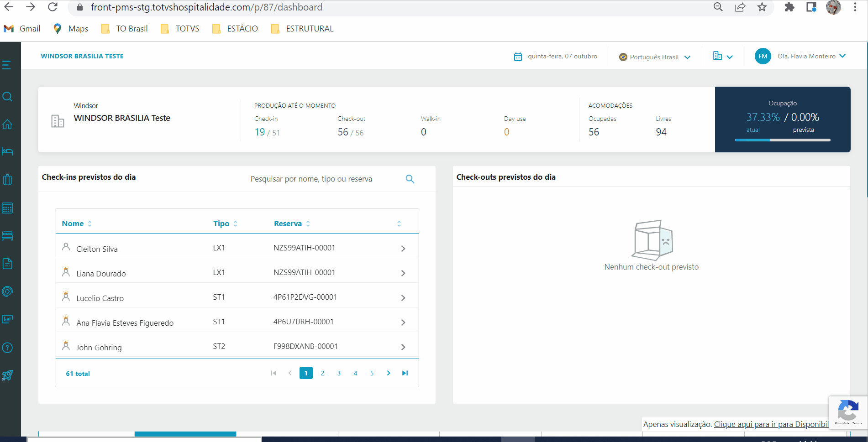Viewport: 868px width, 442px height.
Task: Click 'Clique aqui para ir para' link
Action: click(x=771, y=424)
